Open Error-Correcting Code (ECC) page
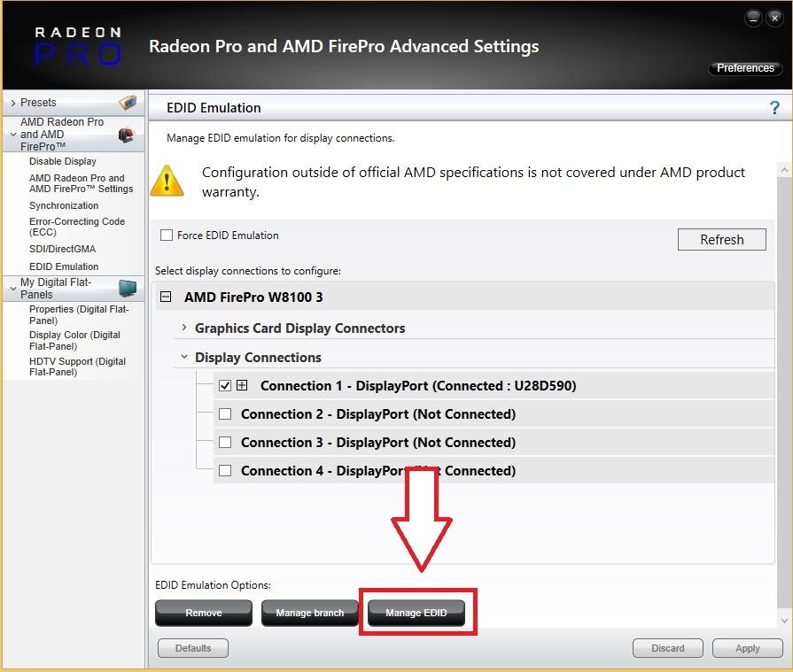 (77, 227)
